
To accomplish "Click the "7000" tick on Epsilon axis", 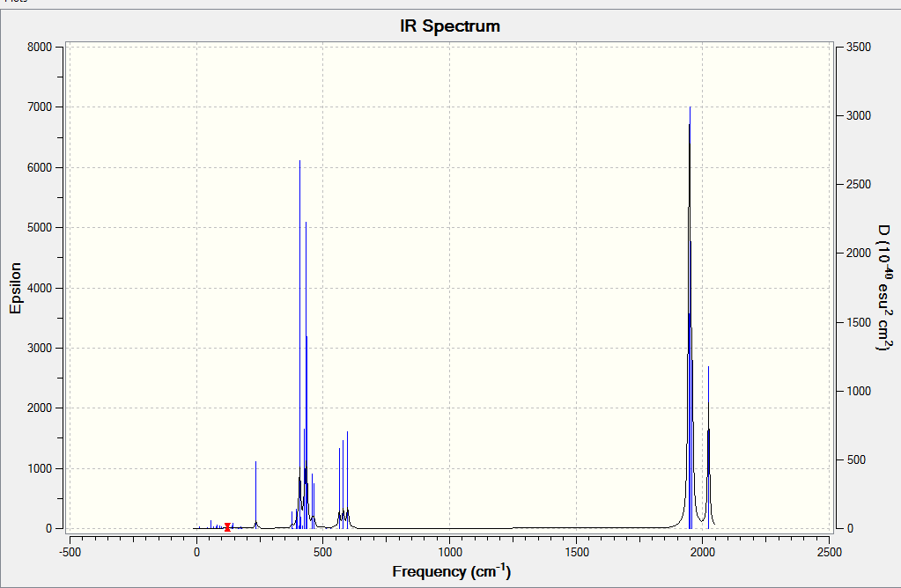I will point(40,107).
